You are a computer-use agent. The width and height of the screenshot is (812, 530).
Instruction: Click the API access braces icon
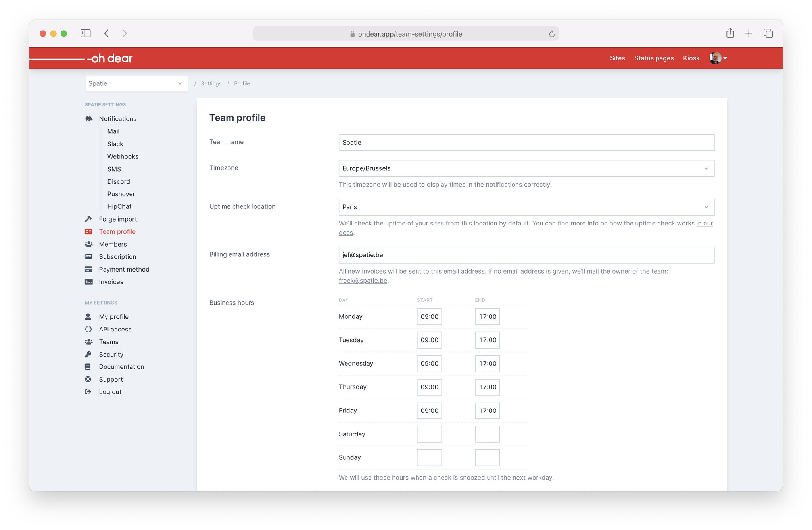(88, 329)
